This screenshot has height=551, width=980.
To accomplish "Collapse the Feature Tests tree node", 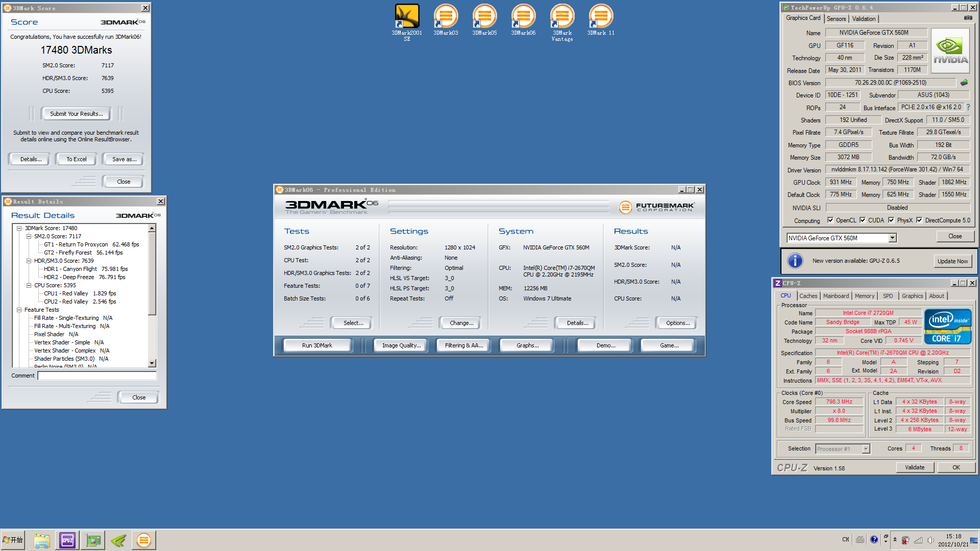I will (x=19, y=310).
